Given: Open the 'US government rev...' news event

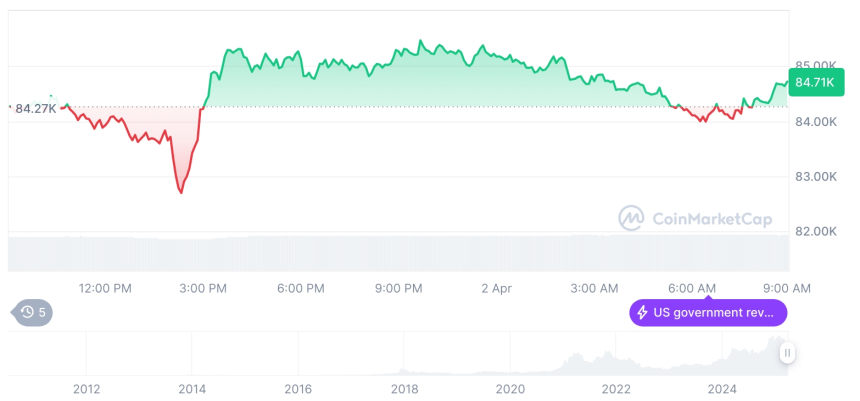Looking at the screenshot, I should (x=708, y=313).
